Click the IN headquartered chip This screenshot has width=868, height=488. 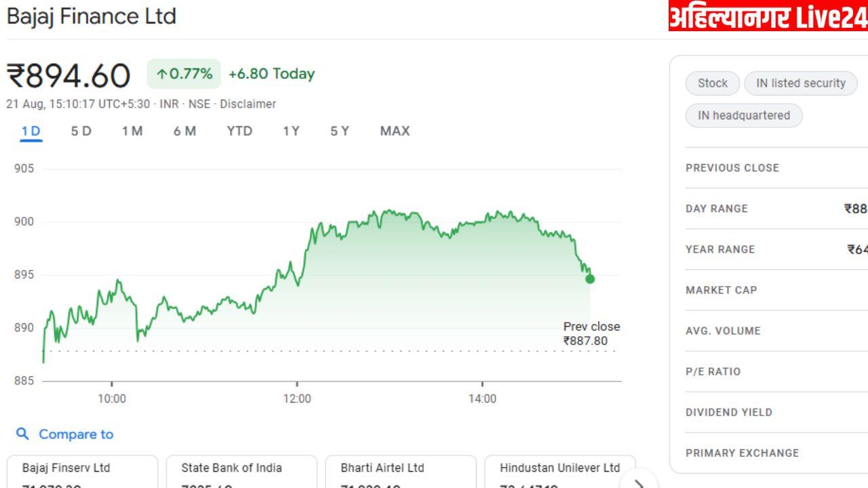(743, 115)
